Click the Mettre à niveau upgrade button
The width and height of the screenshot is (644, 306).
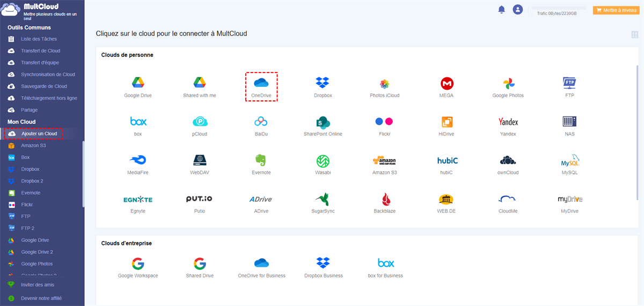616,10
